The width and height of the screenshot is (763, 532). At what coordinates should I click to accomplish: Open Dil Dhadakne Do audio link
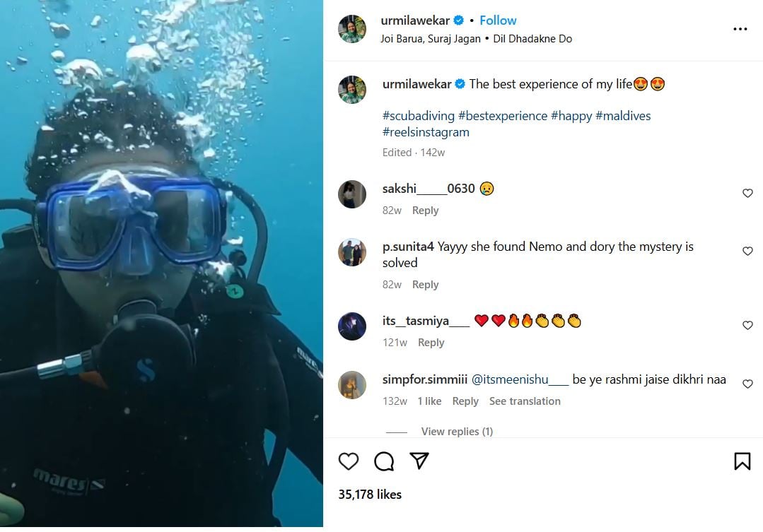[x=532, y=39]
